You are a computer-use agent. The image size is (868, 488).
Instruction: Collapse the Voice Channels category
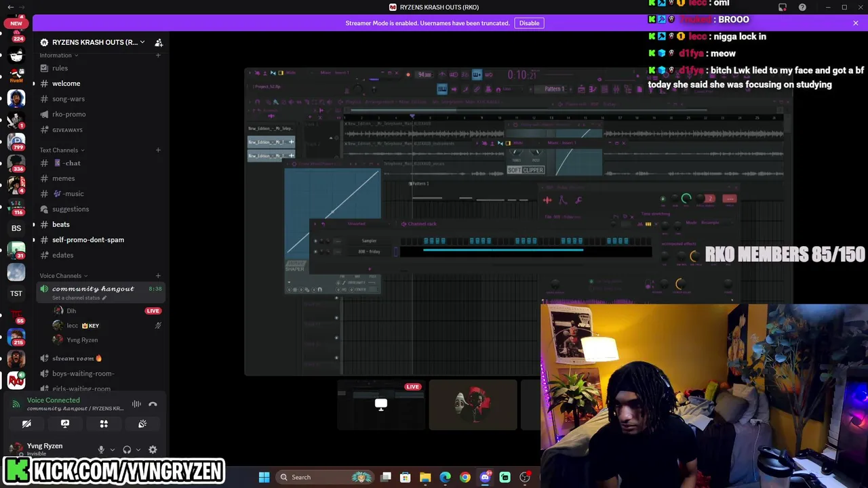[x=64, y=276]
